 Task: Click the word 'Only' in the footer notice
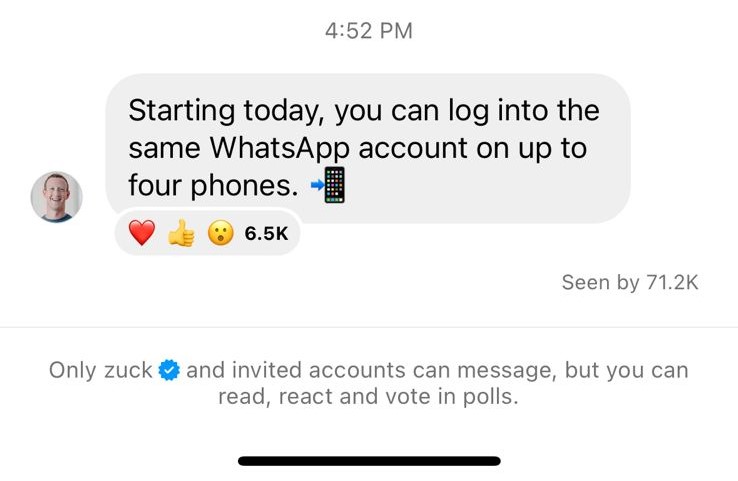pyautogui.click(x=73, y=371)
